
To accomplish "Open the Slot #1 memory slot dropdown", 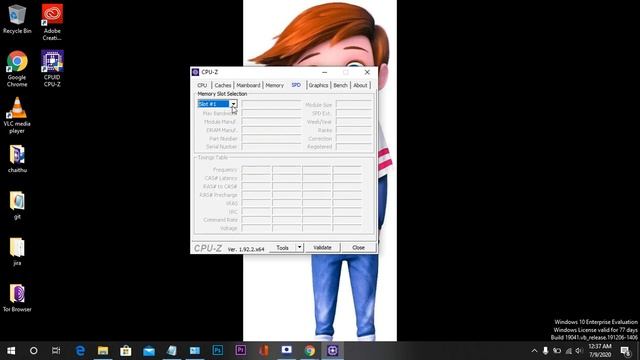I will click(233, 104).
